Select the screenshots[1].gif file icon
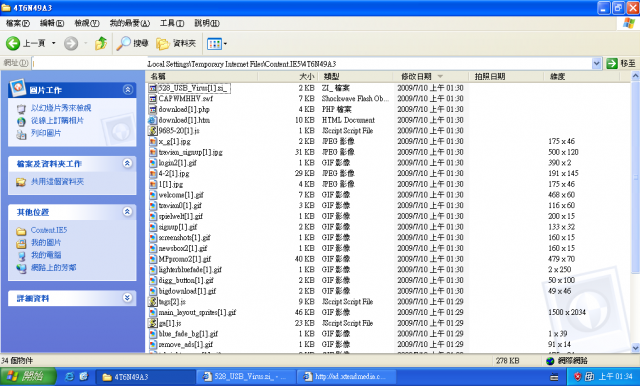 click(153, 237)
